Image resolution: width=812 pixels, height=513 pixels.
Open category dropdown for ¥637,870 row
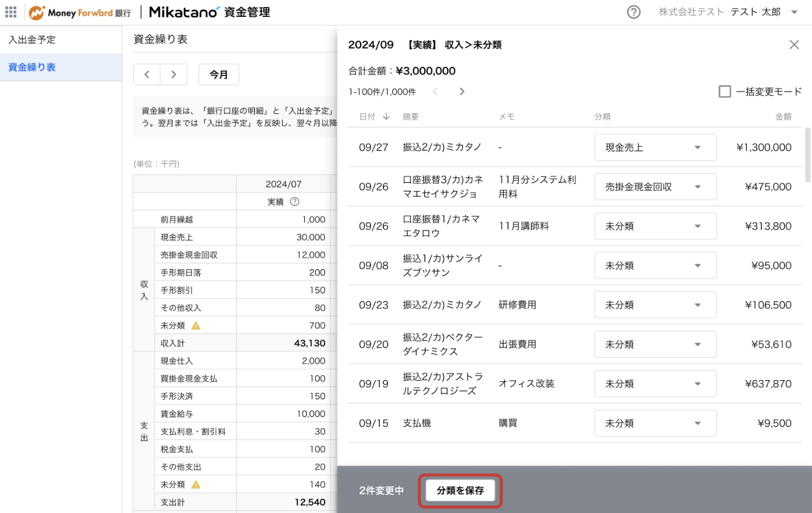tap(655, 384)
